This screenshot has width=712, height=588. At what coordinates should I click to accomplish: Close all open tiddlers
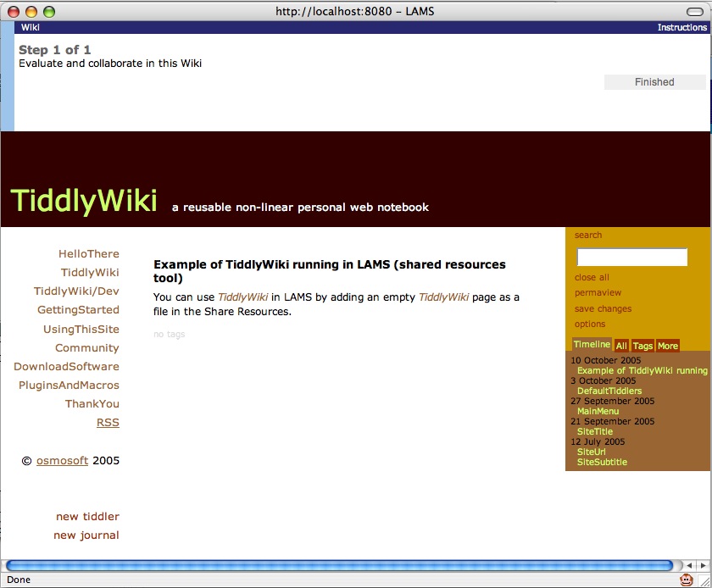point(592,277)
